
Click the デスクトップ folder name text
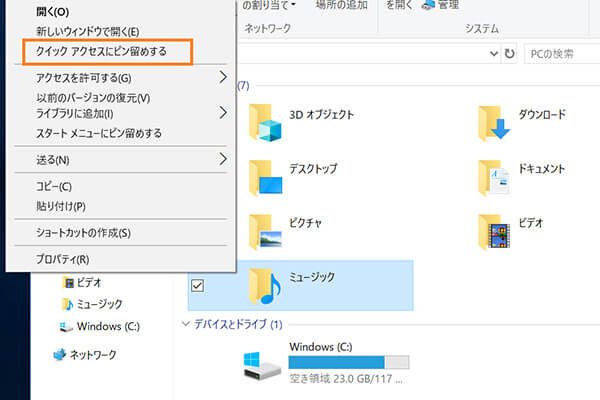[x=313, y=169]
